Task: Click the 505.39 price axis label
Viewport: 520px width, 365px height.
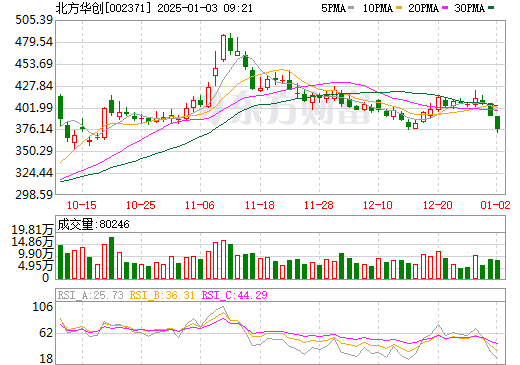Action: click(x=34, y=20)
